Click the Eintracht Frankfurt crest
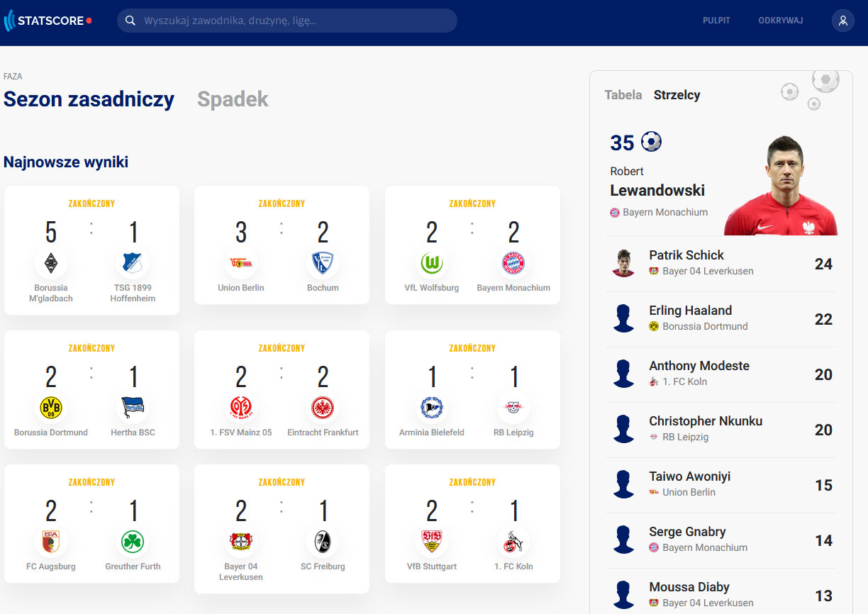 point(323,407)
